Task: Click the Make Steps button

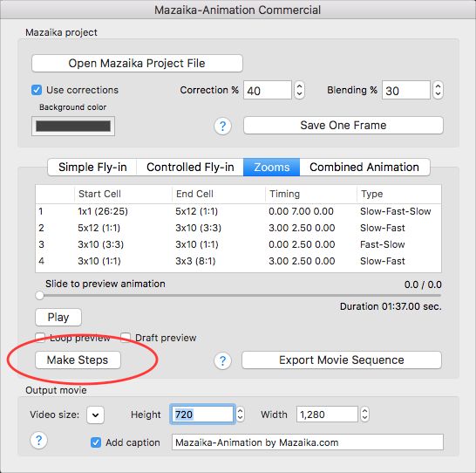Action: tap(78, 360)
